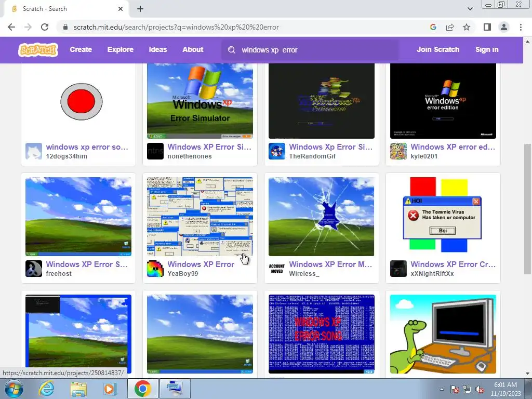Open TheRandomGif user avatar

(277, 151)
